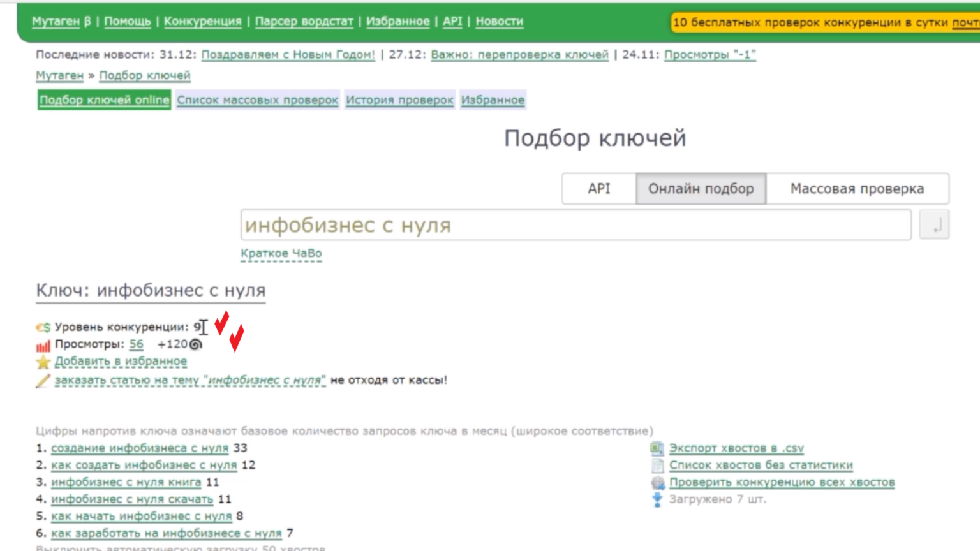Open Парсер вордстат in the top menu
Screen dimensions: 980x551
pyautogui.click(x=304, y=21)
